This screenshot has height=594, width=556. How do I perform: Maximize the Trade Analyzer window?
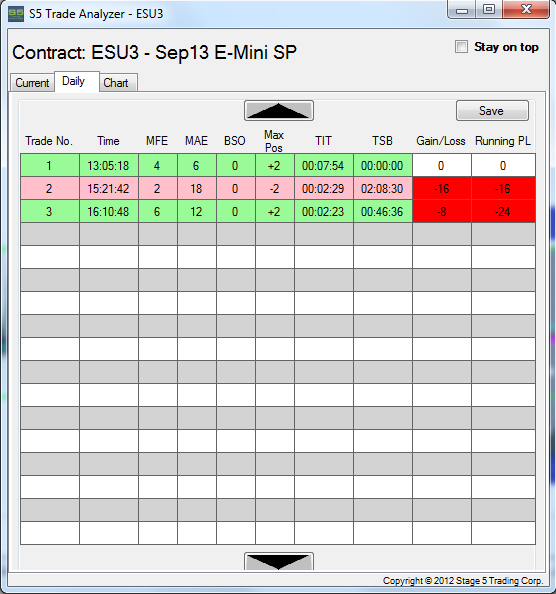pos(489,9)
